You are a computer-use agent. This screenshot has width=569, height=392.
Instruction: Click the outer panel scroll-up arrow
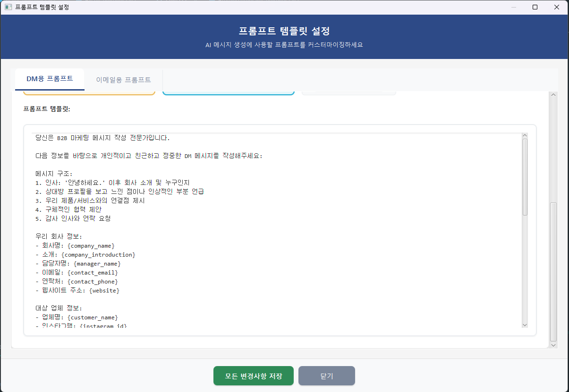coord(553,95)
